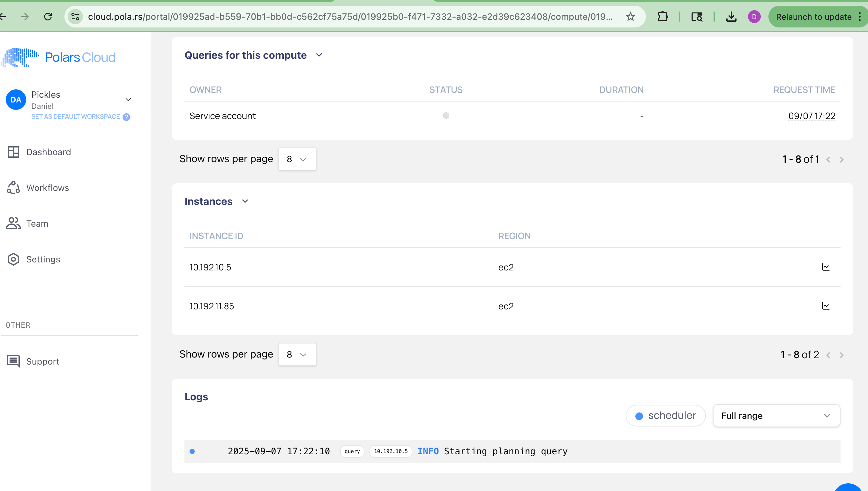Viewport: 868px width, 491px height.
Task: Click Set as default workspace link
Action: pos(76,117)
